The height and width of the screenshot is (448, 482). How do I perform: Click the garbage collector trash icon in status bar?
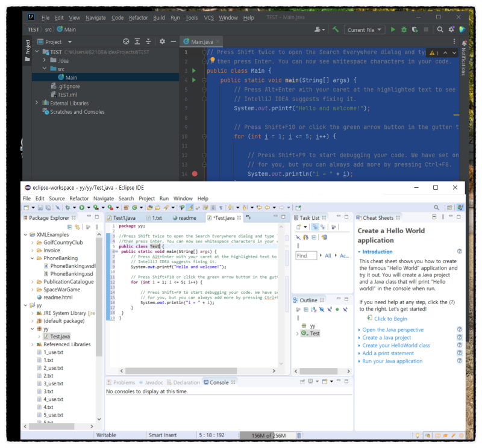pos(299,435)
